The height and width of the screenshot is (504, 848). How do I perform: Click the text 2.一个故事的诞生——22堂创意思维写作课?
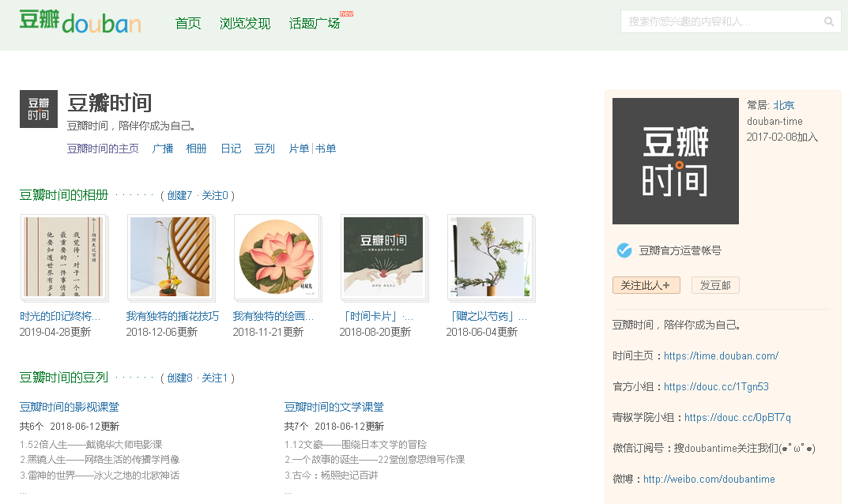coord(375,460)
